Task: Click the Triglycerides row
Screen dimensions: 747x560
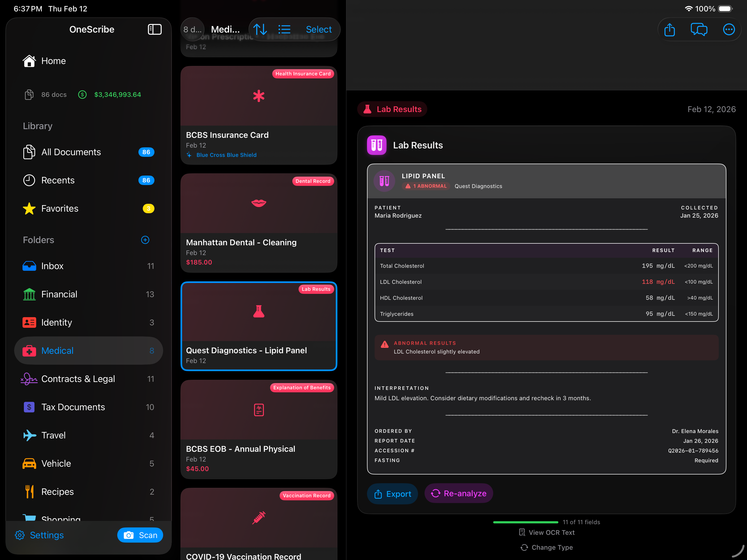Action: (x=546, y=314)
